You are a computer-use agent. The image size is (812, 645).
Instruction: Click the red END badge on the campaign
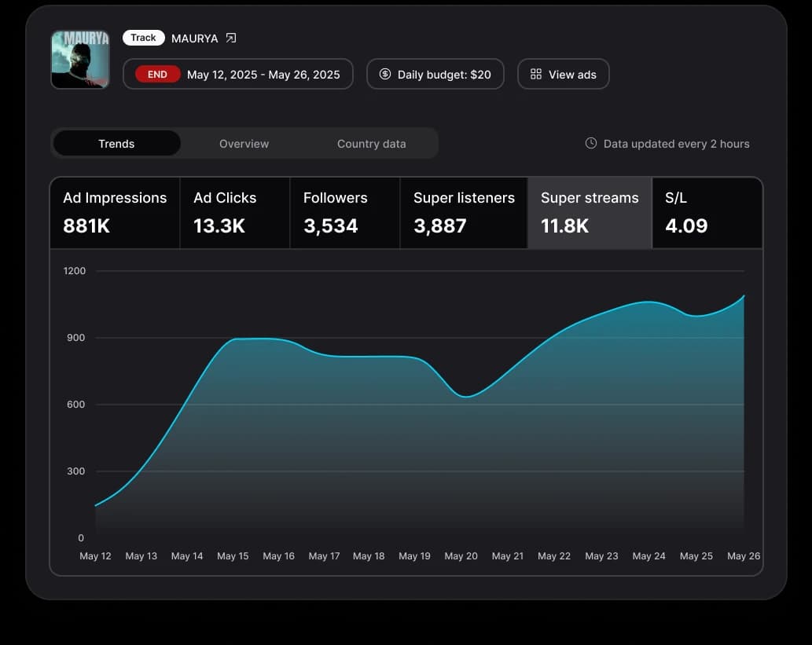click(x=156, y=74)
